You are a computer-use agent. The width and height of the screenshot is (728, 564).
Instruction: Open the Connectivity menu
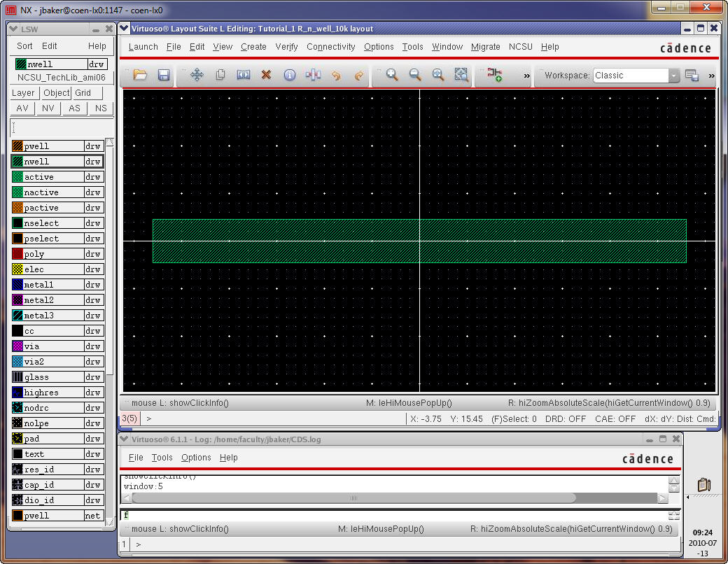[330, 47]
